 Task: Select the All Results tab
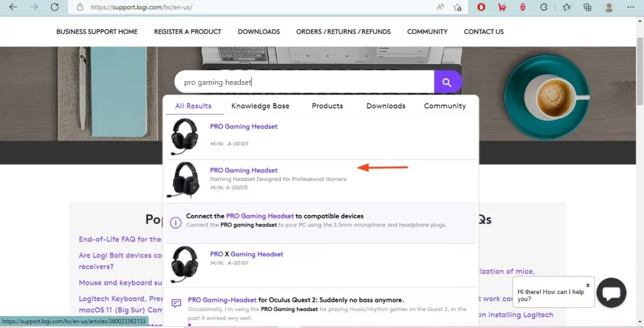pyautogui.click(x=194, y=106)
